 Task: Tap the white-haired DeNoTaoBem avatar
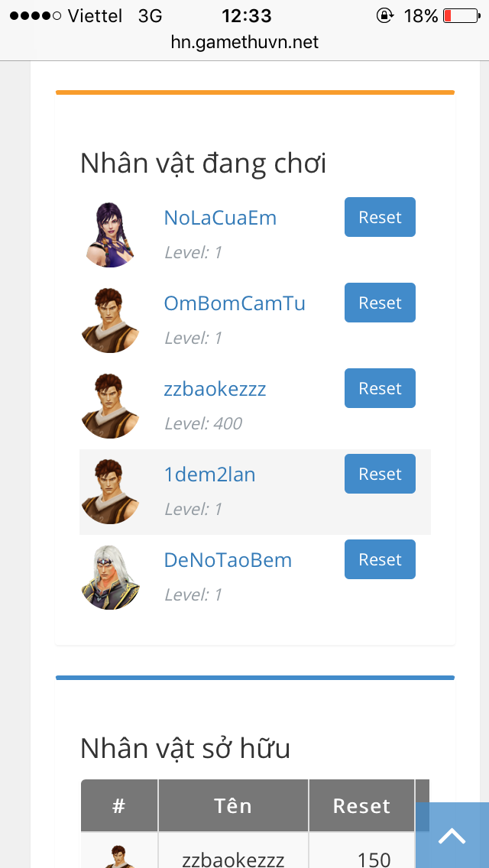point(110,578)
